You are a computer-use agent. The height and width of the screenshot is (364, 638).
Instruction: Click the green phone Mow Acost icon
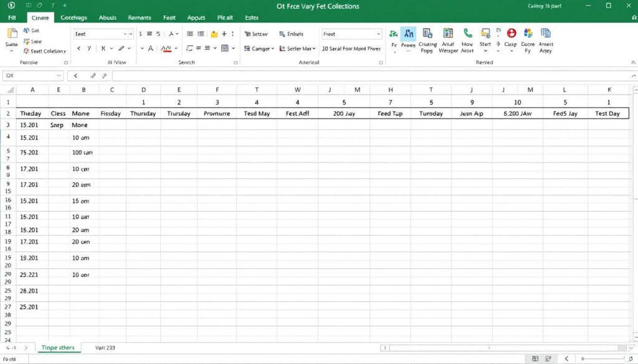point(467,34)
